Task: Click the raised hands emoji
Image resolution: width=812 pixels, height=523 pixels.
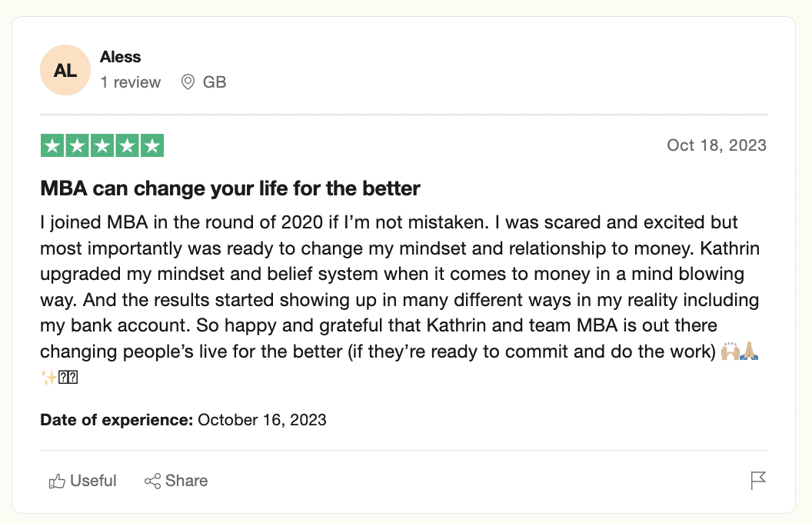Action: tap(730, 351)
